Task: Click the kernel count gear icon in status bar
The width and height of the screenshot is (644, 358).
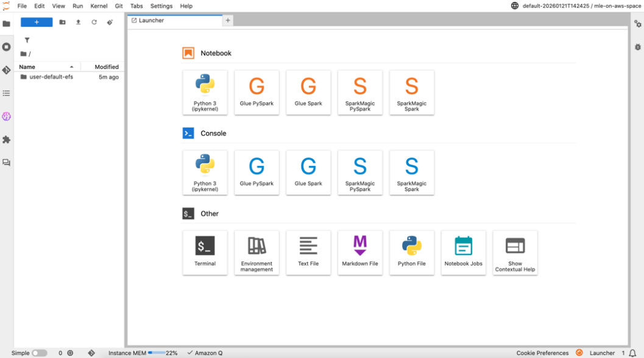Action: 70,353
